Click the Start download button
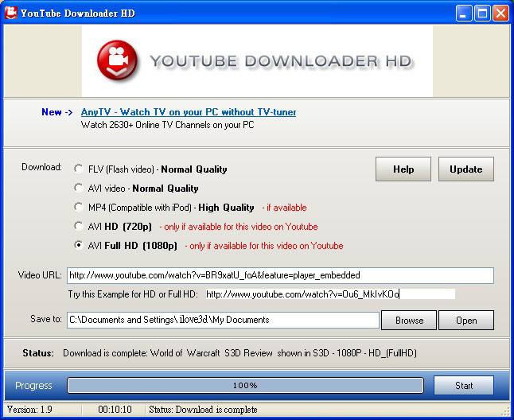 click(x=464, y=385)
